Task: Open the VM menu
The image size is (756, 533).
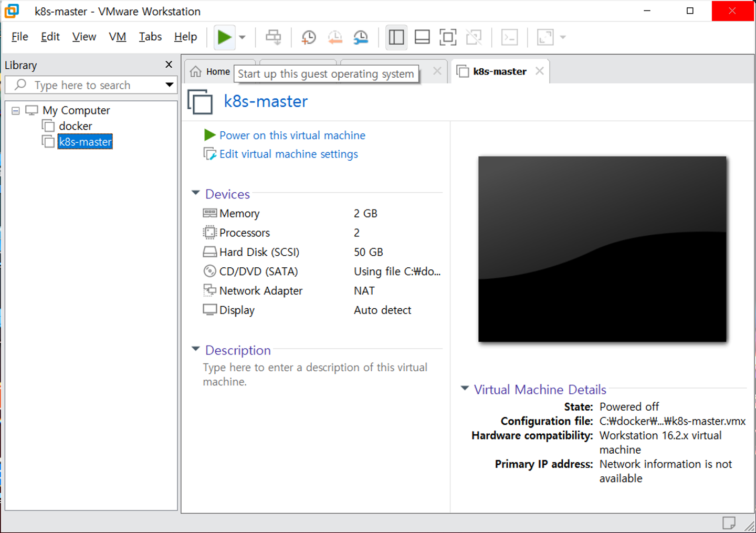Action: 118,37
